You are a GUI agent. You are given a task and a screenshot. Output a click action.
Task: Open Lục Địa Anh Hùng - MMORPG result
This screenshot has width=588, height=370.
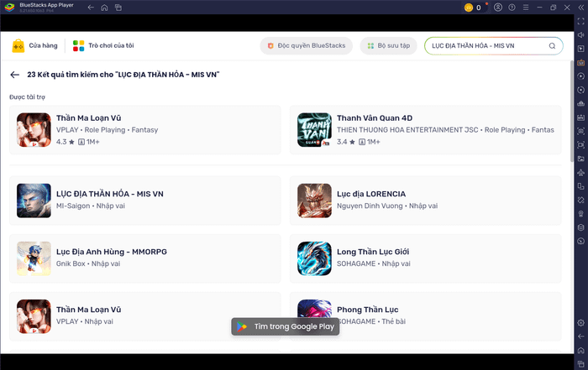[144, 258]
